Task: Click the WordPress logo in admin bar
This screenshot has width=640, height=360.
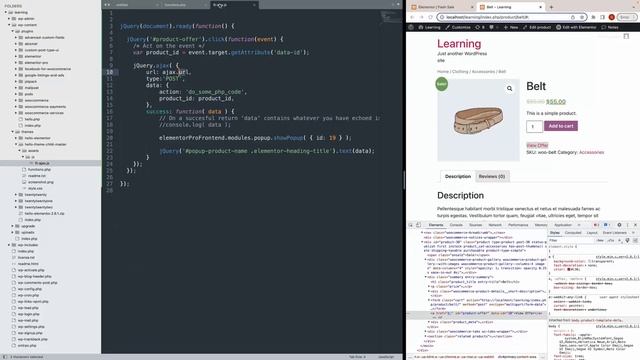Action: (411, 27)
